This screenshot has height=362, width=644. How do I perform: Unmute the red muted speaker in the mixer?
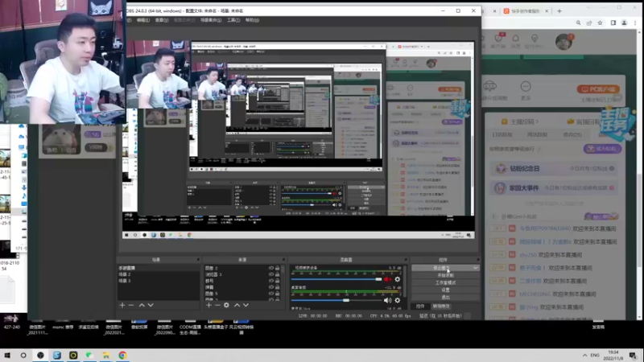click(388, 279)
